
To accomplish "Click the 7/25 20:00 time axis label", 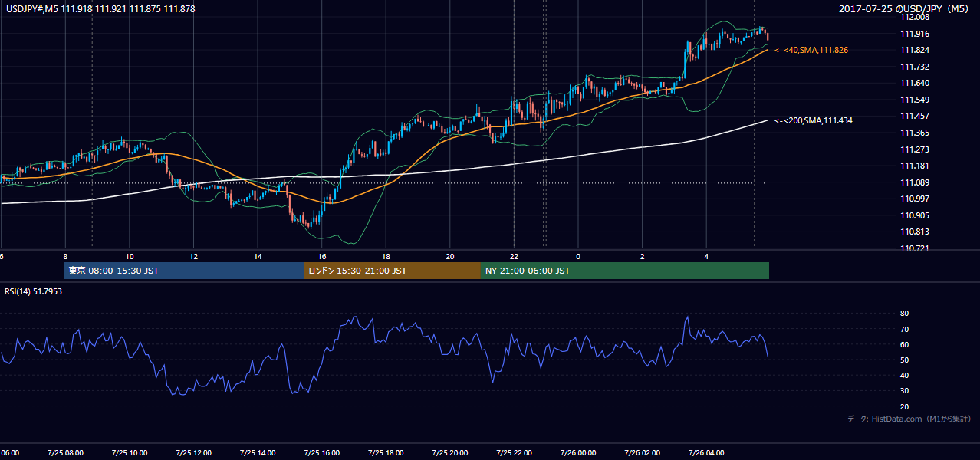I will click(x=450, y=452).
